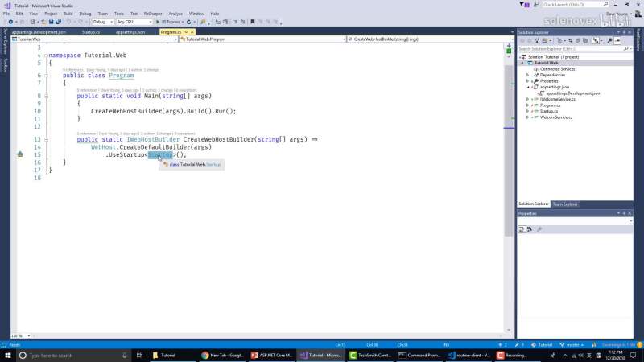
Task: Click Solution Explorer search magnifier icon
Action: [626, 49]
